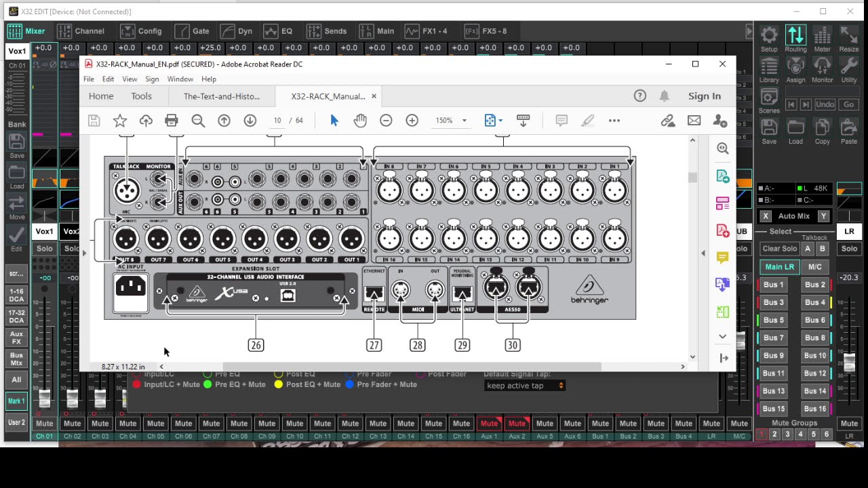Click the Clear Solo button
Viewport: 868px width, 488px height.
pyautogui.click(x=780, y=249)
